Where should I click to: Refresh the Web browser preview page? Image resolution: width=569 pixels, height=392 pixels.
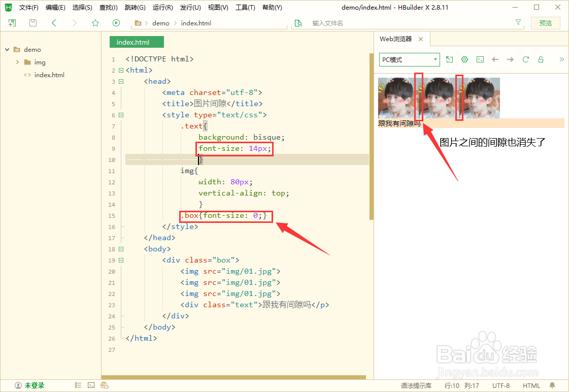525,59
